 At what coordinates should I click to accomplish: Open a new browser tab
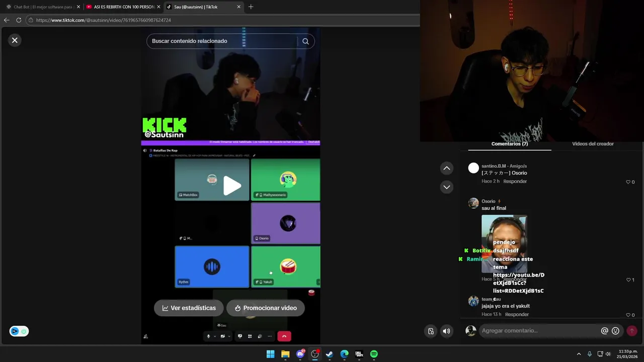(x=251, y=7)
